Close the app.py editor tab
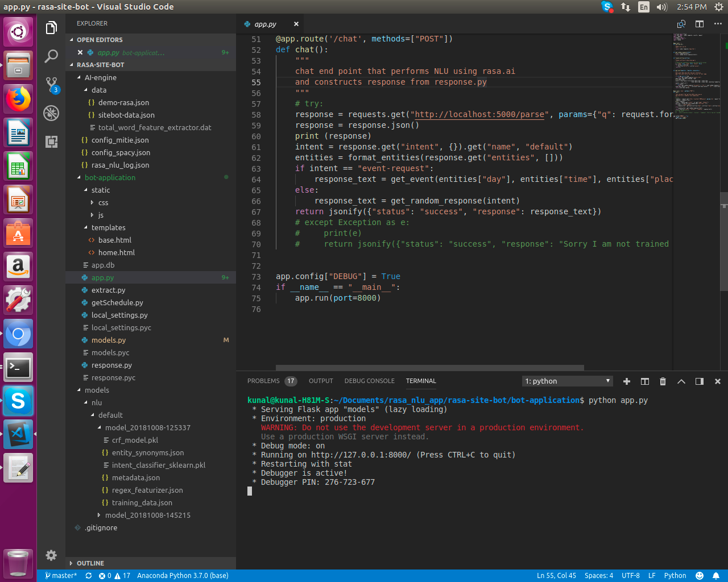This screenshot has height=582, width=728. 296,24
